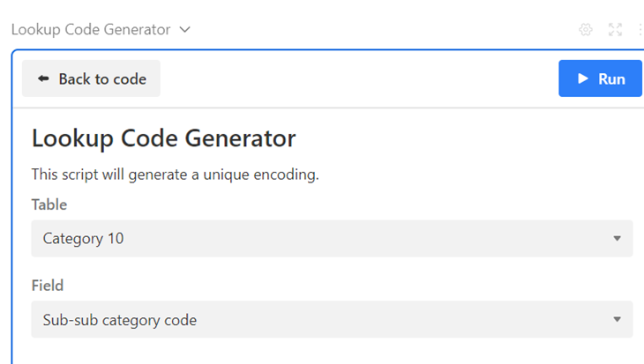Click the Field label above the second dropdown

(48, 286)
